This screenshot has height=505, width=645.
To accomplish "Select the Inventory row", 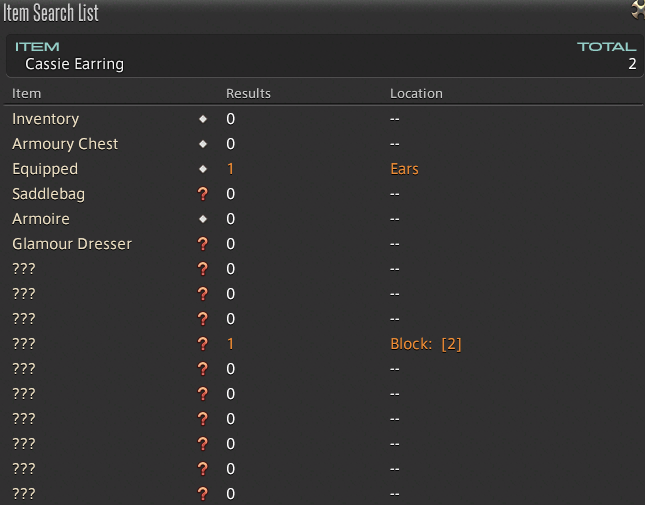I will point(323,119).
